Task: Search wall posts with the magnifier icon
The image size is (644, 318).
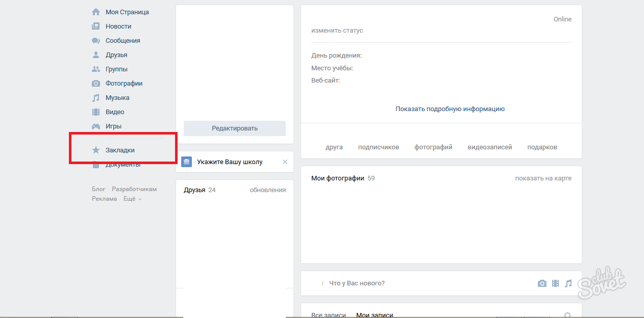Action: pos(567,315)
